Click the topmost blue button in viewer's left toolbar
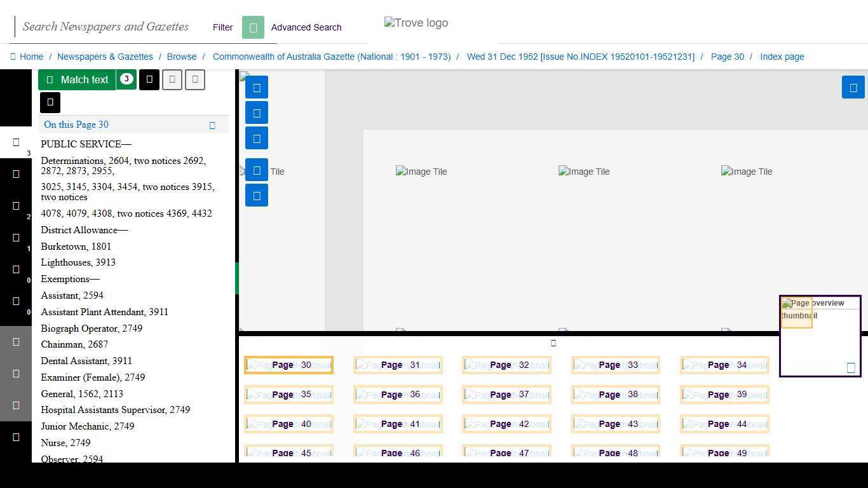The image size is (868, 488). point(257,88)
